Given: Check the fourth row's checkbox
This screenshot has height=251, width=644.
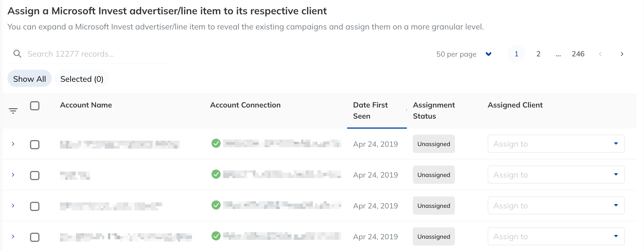Looking at the screenshot, I should (x=35, y=237).
